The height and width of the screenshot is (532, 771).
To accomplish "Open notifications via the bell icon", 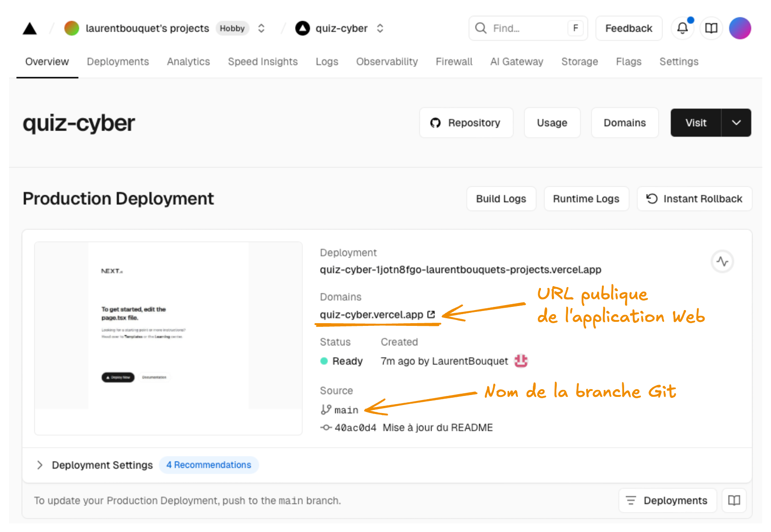I will pos(682,28).
